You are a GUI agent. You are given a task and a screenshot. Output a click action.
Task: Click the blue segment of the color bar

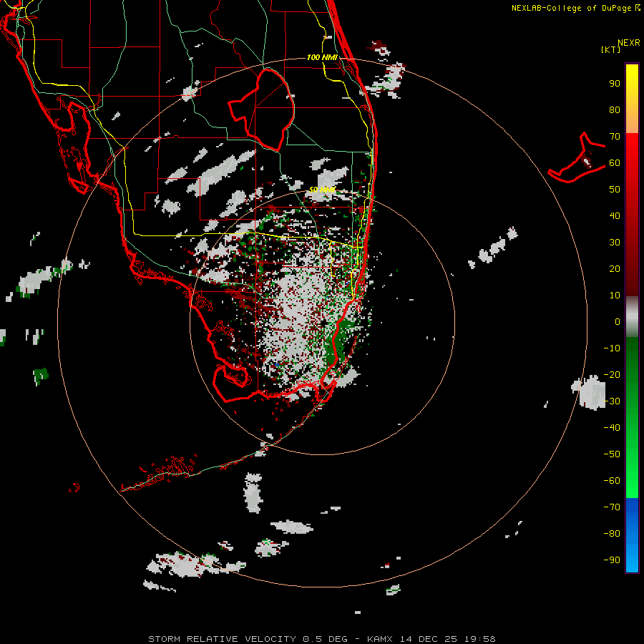click(x=632, y=535)
